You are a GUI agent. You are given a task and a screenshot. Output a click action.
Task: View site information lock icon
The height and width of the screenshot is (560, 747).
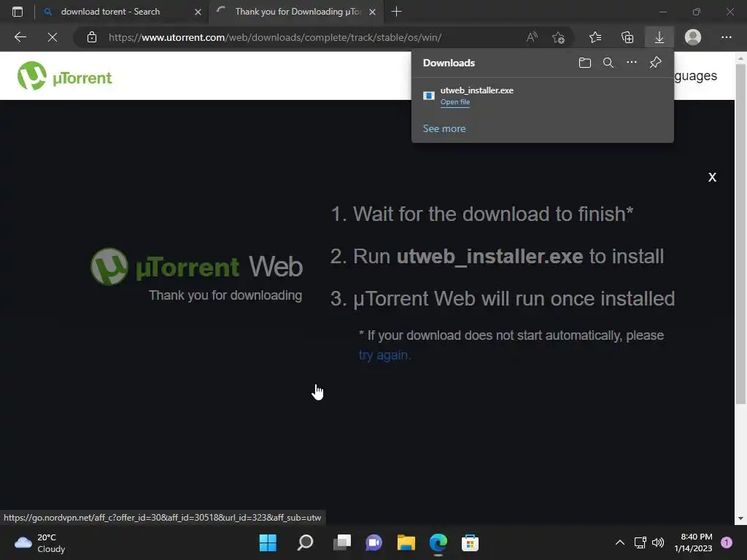[92, 37]
